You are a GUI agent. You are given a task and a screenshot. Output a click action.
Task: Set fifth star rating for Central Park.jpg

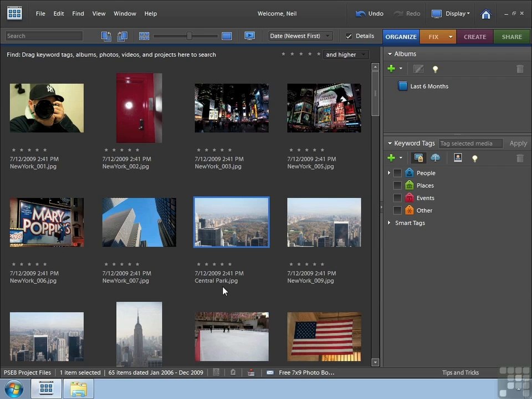230,264
